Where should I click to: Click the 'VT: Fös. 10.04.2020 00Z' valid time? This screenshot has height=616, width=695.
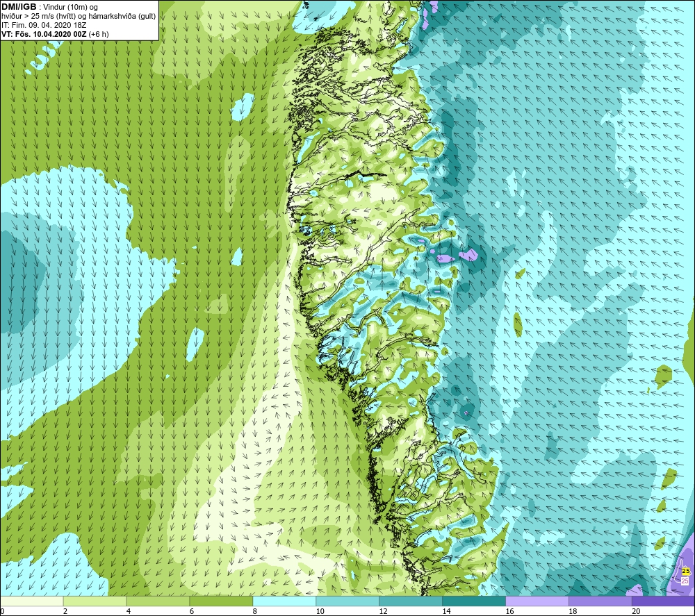[44, 34]
